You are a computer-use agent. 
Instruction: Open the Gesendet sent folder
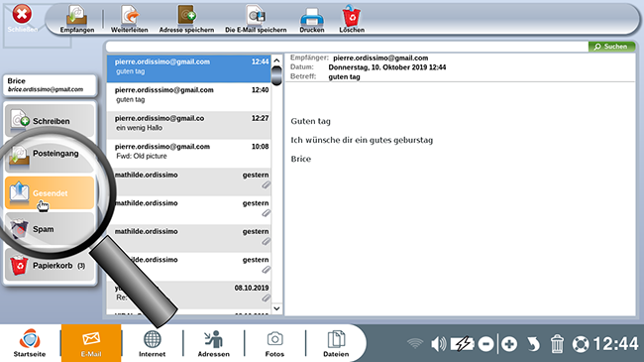(50, 193)
